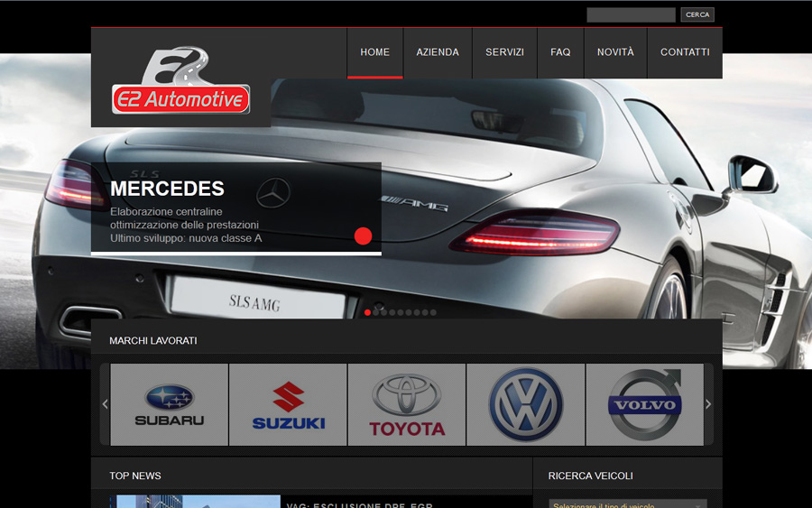This screenshot has width=812, height=508.
Task: Navigate to NOVITÀ section
Action: (615, 52)
